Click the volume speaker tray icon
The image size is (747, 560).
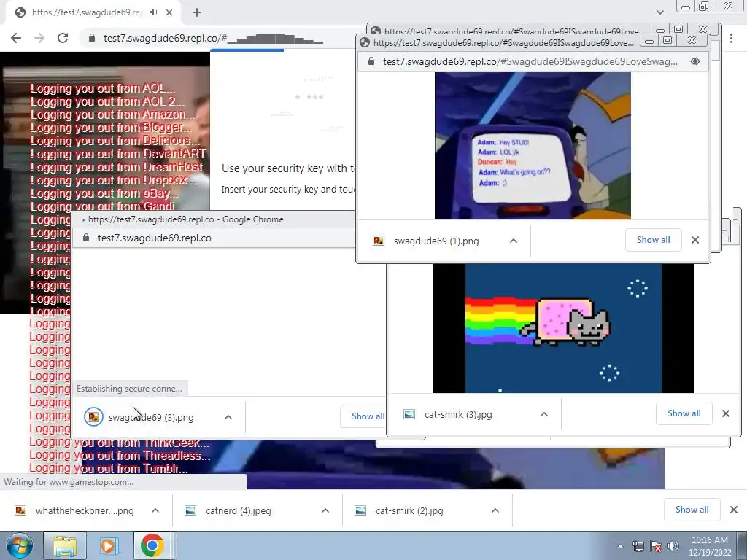(673, 547)
